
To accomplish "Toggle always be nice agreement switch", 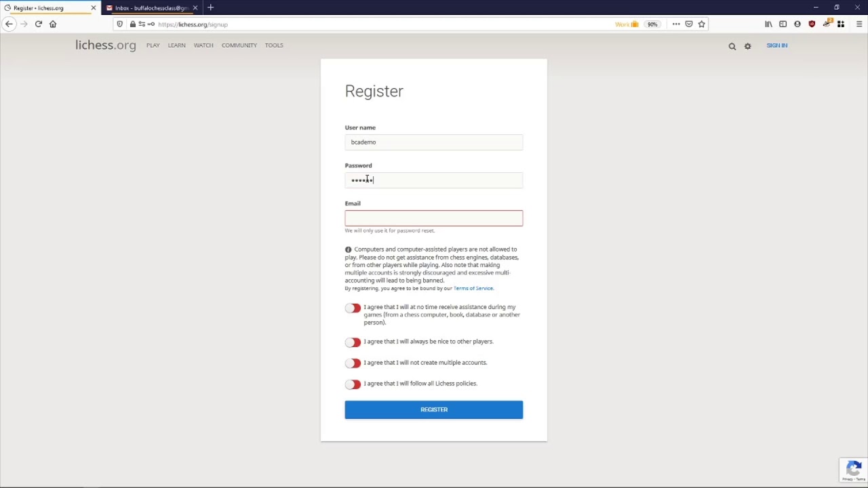I will click(353, 342).
